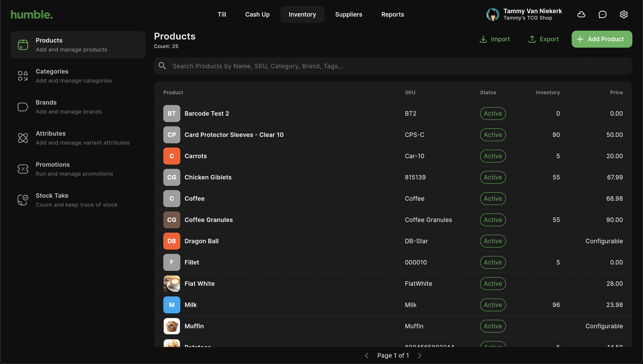Open Tammy Van Niekerk profile avatar
The width and height of the screenshot is (643, 364).
(x=493, y=14)
